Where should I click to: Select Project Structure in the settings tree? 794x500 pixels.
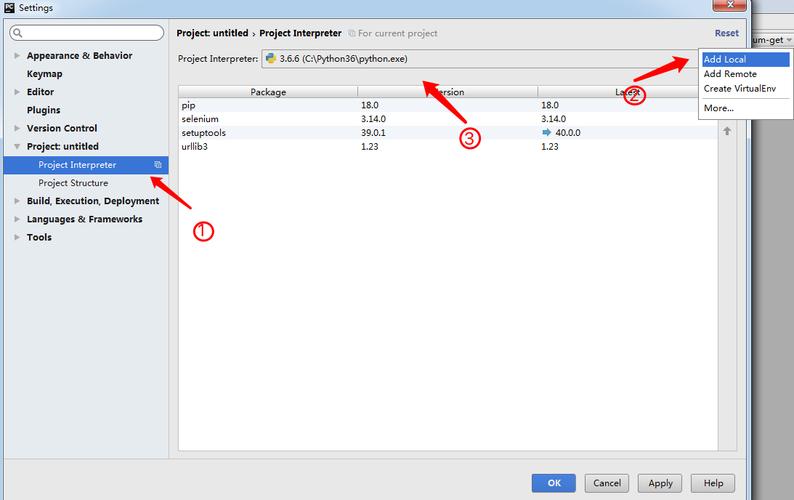click(x=73, y=183)
